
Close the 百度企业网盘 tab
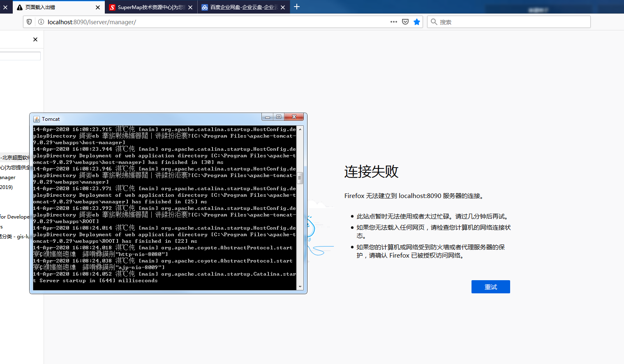pyautogui.click(x=283, y=7)
